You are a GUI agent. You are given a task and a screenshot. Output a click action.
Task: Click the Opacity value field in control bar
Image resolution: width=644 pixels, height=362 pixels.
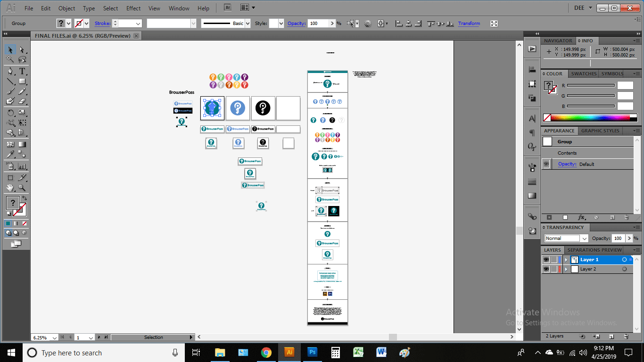pyautogui.click(x=319, y=24)
